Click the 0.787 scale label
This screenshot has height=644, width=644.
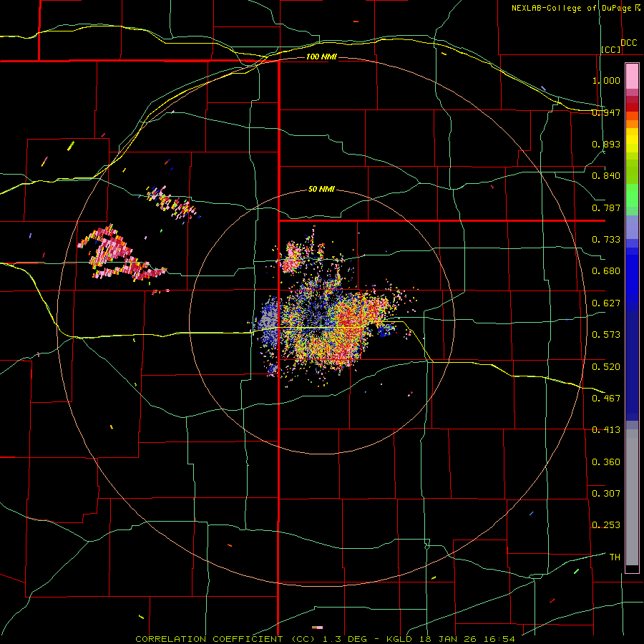click(606, 208)
